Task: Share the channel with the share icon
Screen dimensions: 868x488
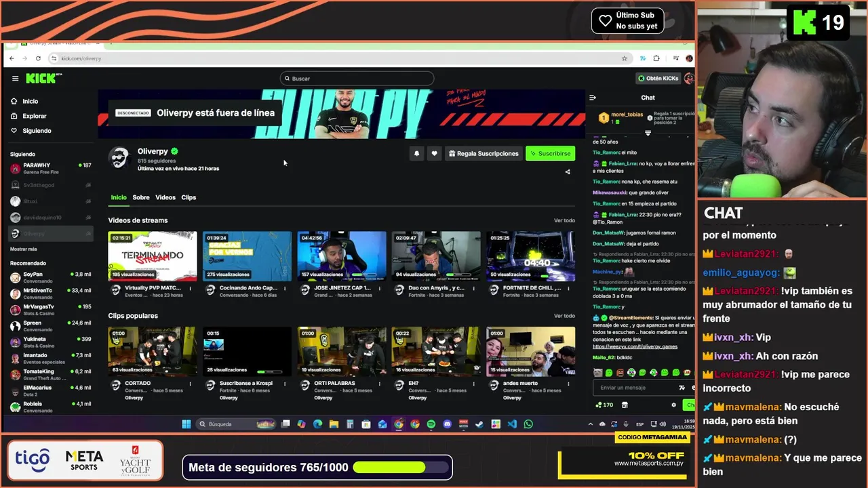Action: click(568, 171)
